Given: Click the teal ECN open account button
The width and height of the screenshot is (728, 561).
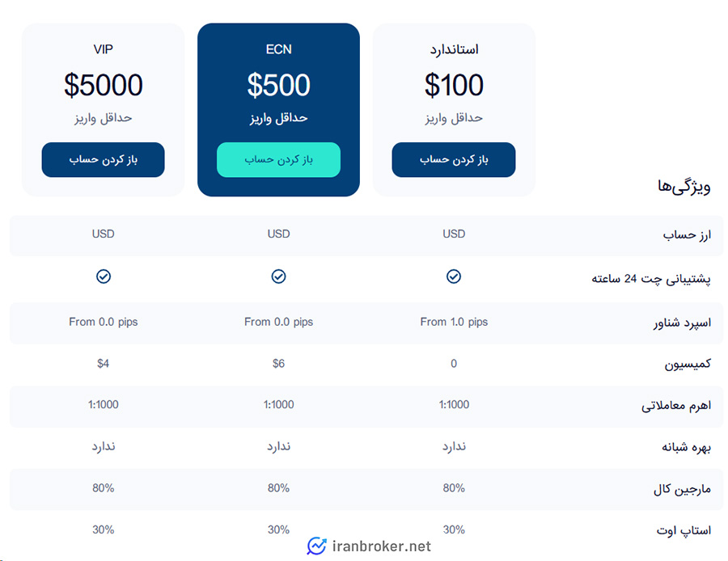Looking at the screenshot, I should 278,160.
